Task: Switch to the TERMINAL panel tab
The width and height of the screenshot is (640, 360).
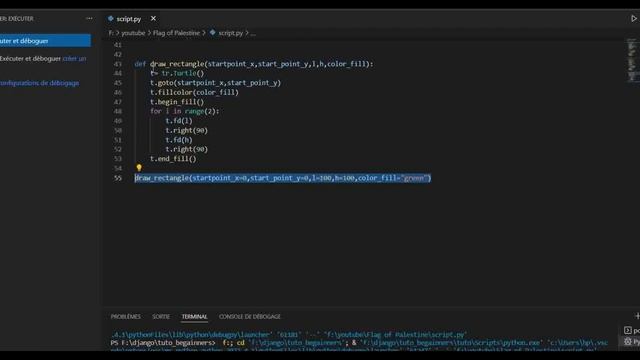Action: (x=194, y=316)
